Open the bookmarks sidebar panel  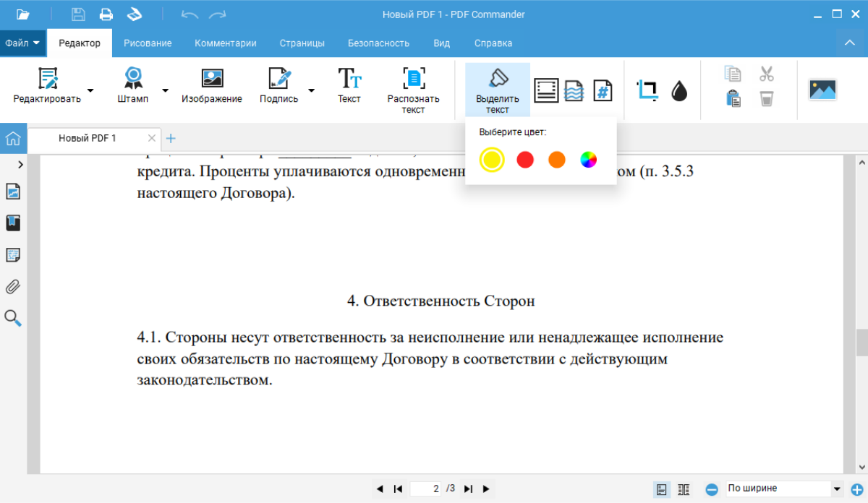click(13, 223)
